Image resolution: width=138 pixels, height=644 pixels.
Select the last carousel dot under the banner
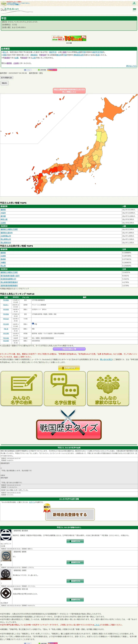[x=71, y=43]
